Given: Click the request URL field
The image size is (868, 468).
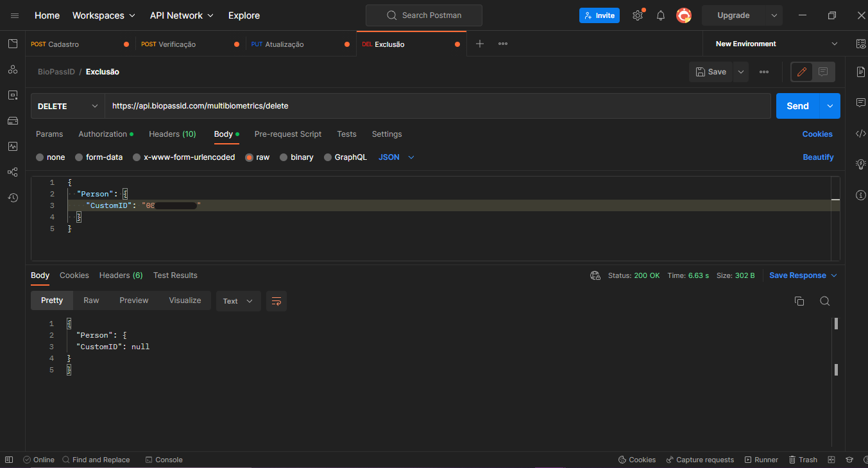Looking at the screenshot, I should [x=438, y=106].
